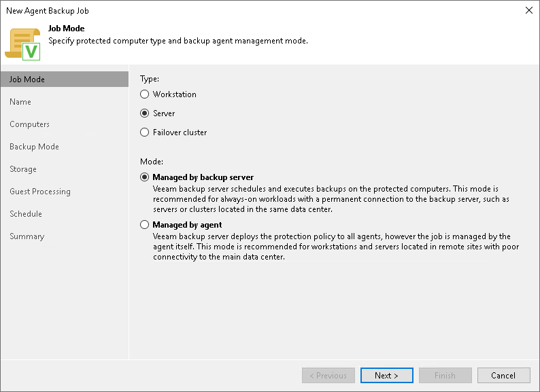Click the 'Specify protected computer type' description
This screenshot has height=392, width=540.
pyautogui.click(x=178, y=41)
